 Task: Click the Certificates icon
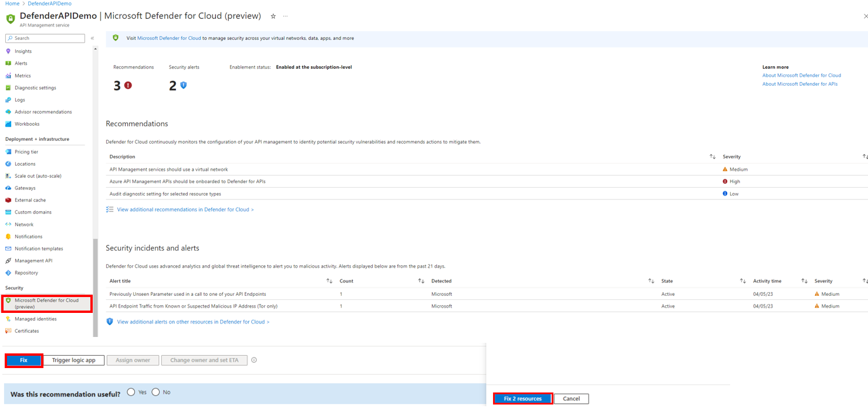pyautogui.click(x=8, y=331)
